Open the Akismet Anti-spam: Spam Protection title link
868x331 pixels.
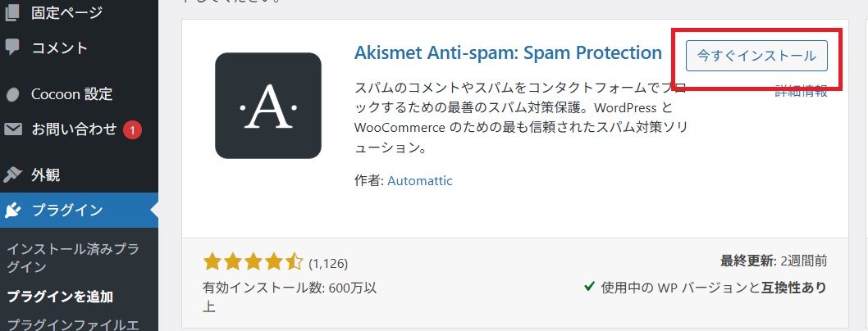(x=508, y=53)
